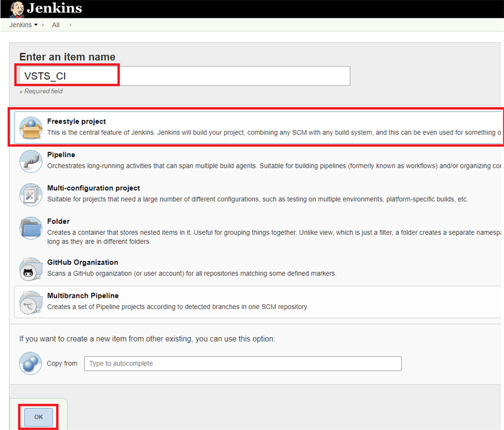Click the Multibranch Pipeline branch icon
Image resolution: width=504 pixels, height=430 pixels.
tap(31, 302)
